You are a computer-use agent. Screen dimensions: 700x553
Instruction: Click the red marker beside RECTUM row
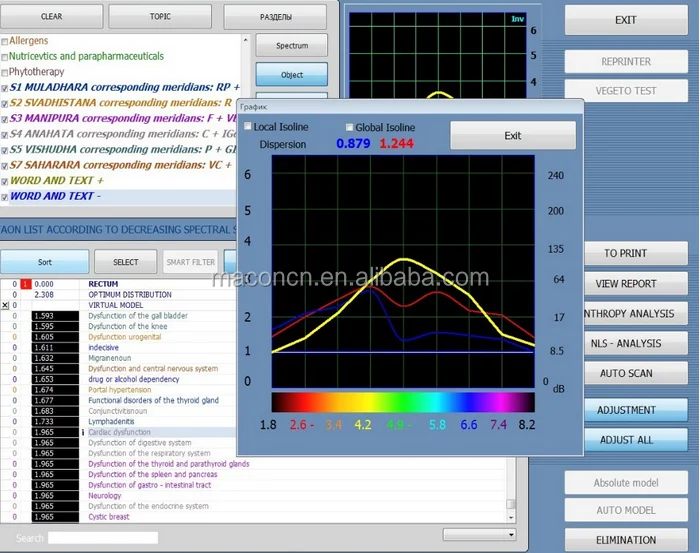coord(27,284)
